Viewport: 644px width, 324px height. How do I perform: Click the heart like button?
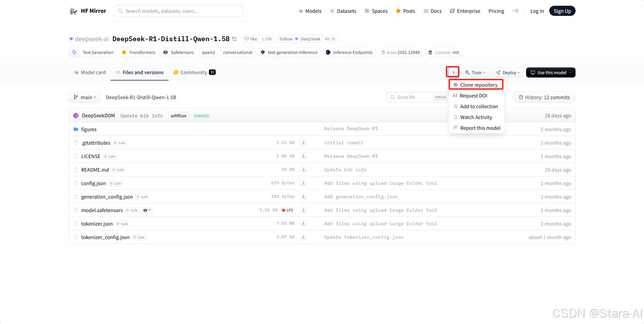click(x=251, y=39)
